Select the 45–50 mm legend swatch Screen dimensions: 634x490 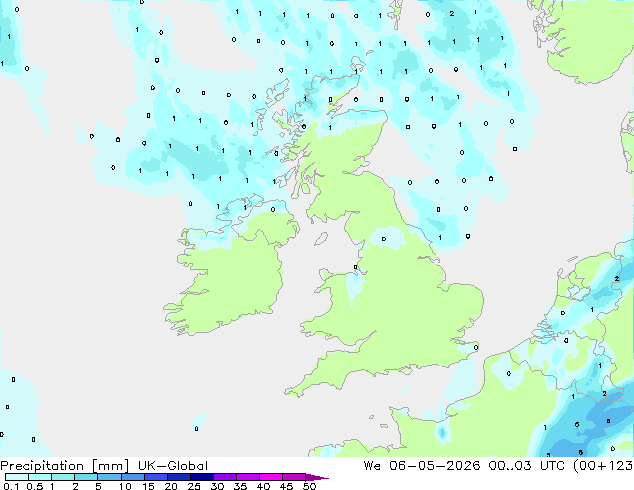[x=294, y=477]
